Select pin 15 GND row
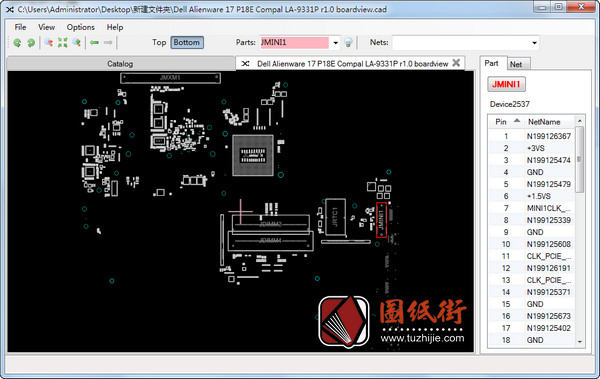 532,304
